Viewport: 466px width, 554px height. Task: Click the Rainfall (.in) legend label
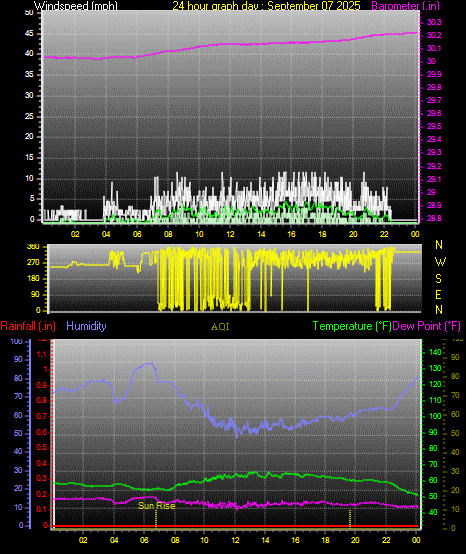coord(28,326)
